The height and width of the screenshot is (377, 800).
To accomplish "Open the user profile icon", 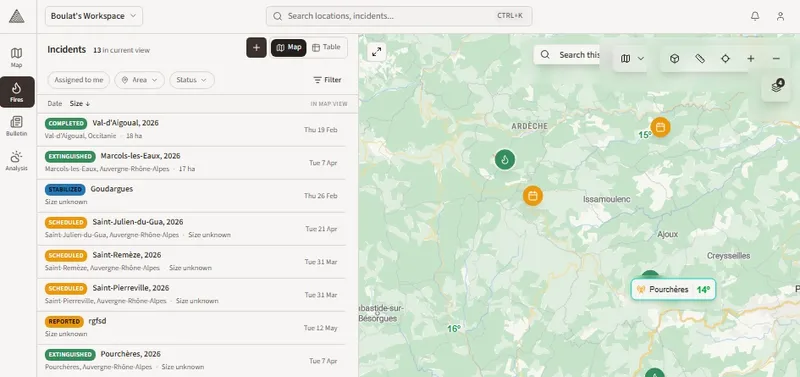I will [780, 16].
